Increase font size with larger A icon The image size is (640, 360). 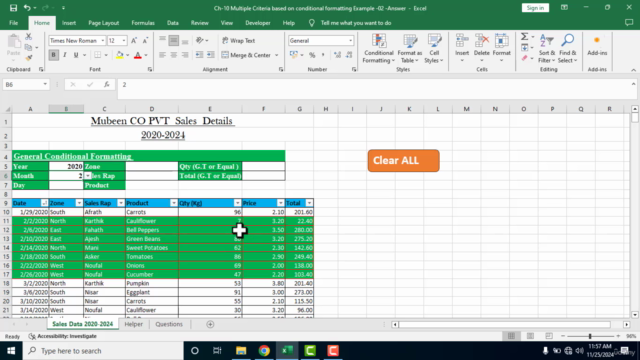click(134, 40)
